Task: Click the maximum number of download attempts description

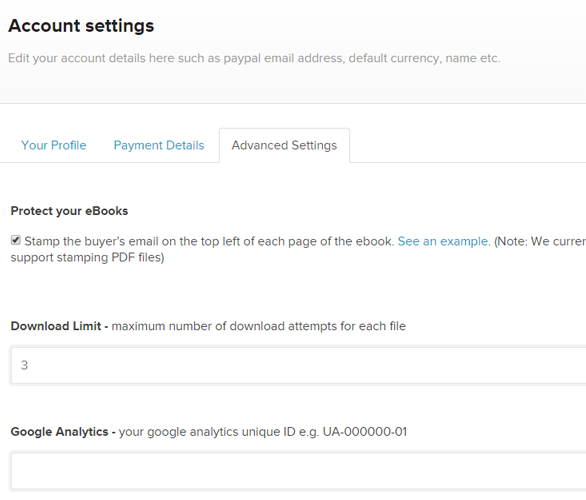Action: coord(259,326)
